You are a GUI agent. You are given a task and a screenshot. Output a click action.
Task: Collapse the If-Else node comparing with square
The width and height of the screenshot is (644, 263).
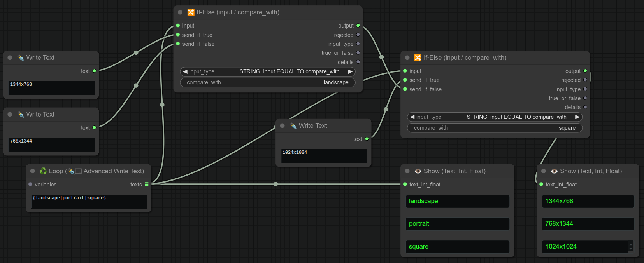(x=407, y=58)
